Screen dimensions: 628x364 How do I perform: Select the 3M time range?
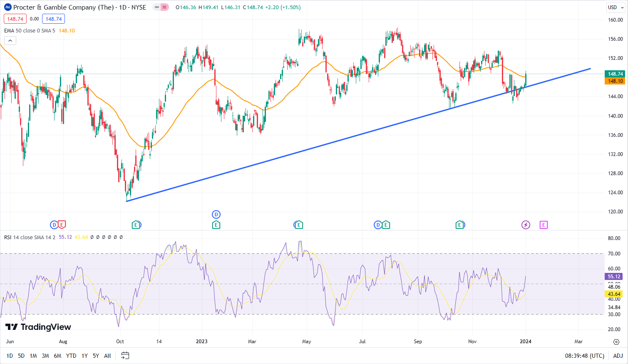(45, 356)
